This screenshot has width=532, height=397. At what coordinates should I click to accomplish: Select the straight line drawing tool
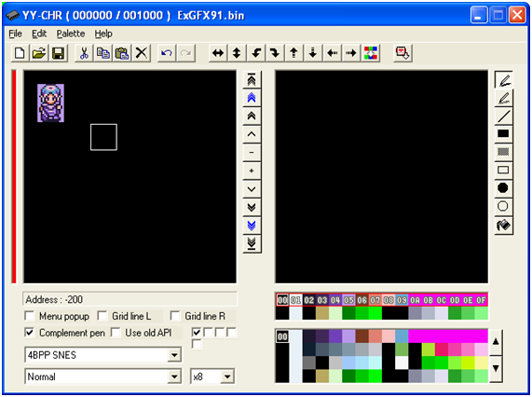click(x=504, y=116)
